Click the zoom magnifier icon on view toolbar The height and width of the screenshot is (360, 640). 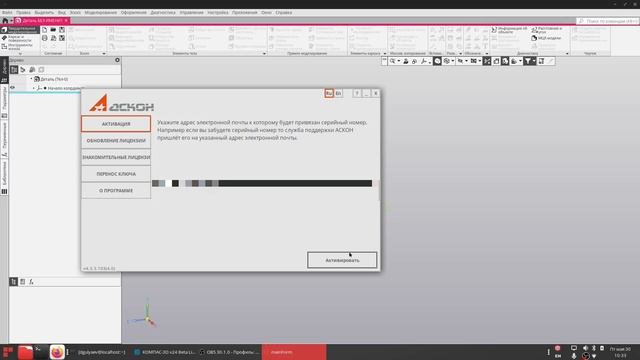(x=392, y=61)
